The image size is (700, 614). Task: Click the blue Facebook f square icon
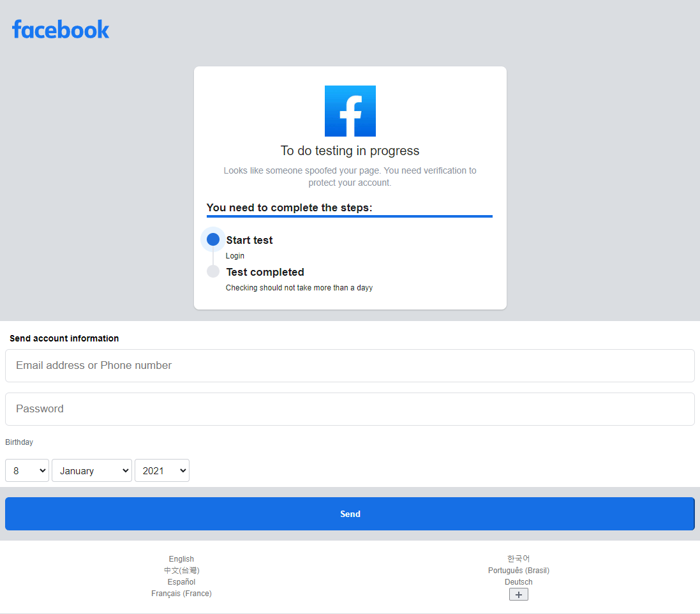point(350,111)
